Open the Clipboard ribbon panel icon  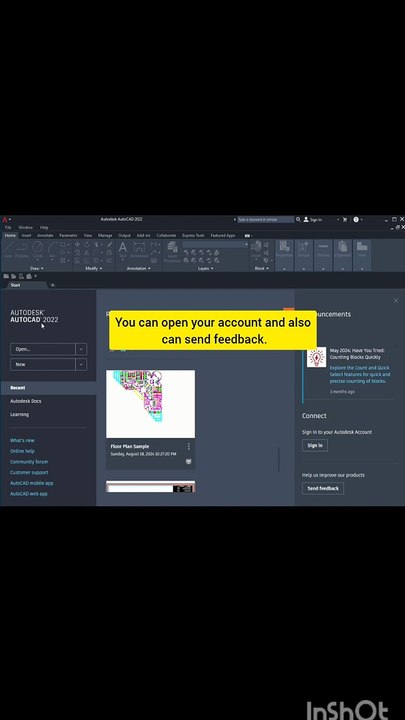tap(343, 250)
